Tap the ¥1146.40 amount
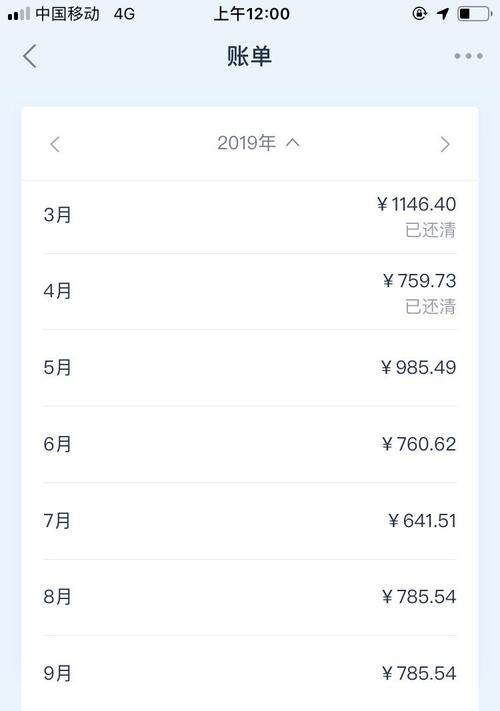500x711 pixels. 416,204
